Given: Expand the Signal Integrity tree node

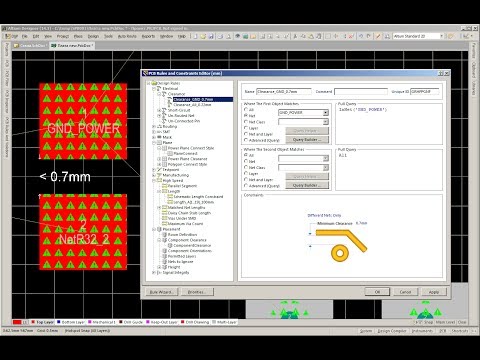Looking at the screenshot, I should pos(154,273).
